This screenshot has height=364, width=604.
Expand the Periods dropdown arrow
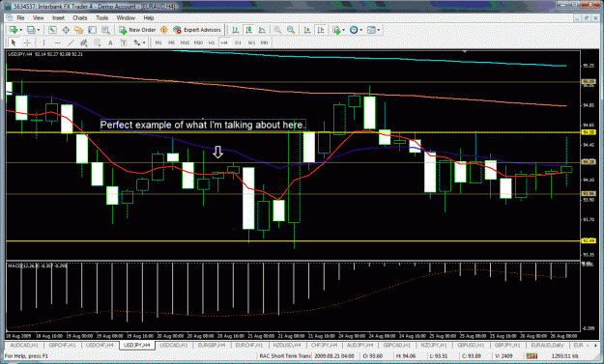360,30
